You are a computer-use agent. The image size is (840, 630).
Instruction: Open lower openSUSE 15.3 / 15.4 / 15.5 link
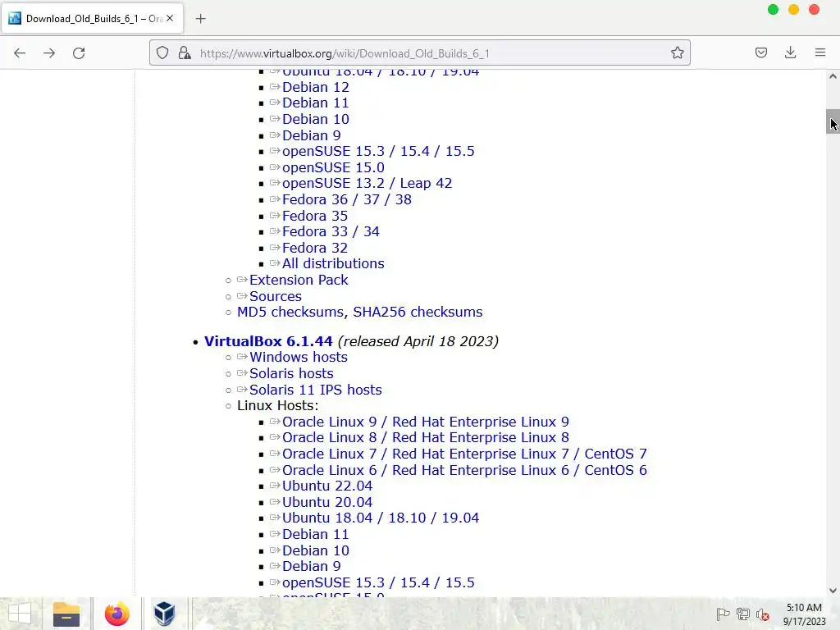pyautogui.click(x=378, y=582)
